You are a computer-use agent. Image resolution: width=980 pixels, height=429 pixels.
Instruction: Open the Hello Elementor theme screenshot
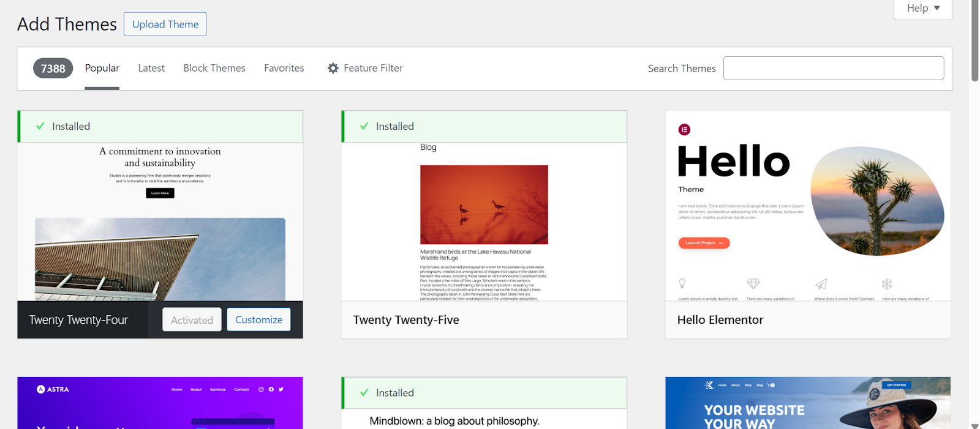coord(808,206)
